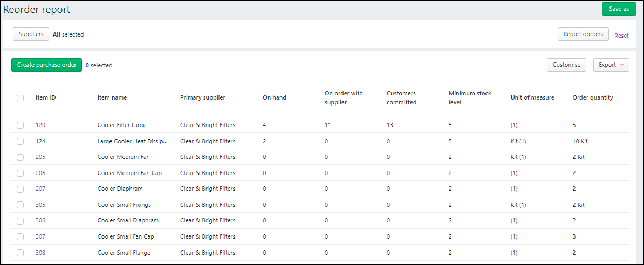
Task: Click the Primary supplier column header
Action: 203,97
